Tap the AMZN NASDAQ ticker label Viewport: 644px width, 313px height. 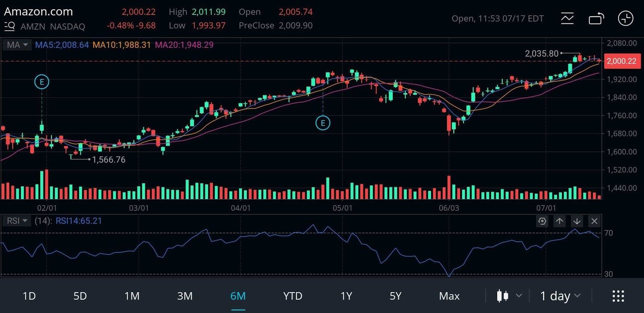(53, 27)
